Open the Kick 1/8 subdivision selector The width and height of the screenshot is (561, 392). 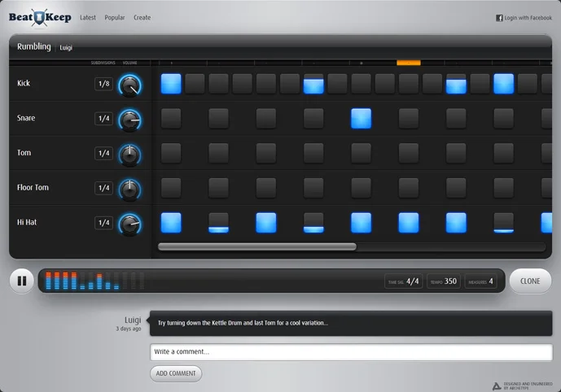103,84
